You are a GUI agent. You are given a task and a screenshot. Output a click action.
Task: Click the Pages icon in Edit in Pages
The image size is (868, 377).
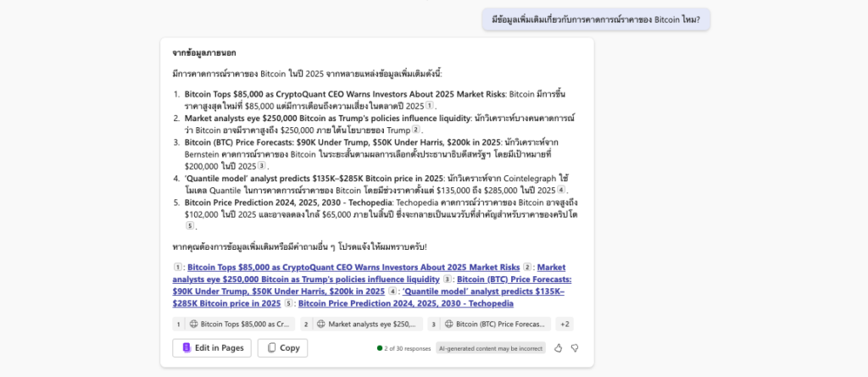tap(186, 347)
